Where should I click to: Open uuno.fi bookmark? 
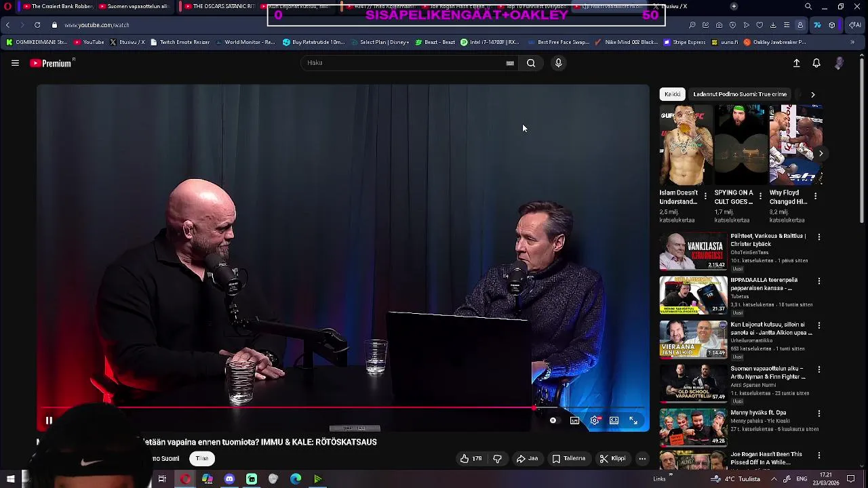725,42
